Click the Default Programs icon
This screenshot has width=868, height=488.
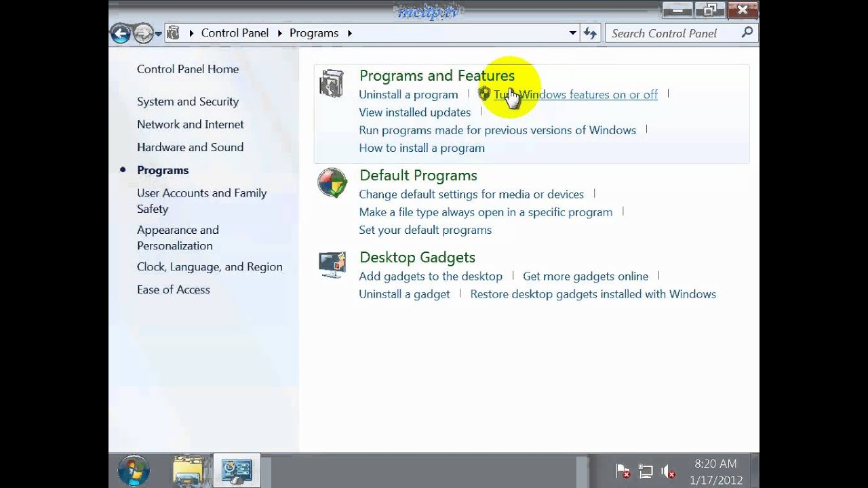332,183
